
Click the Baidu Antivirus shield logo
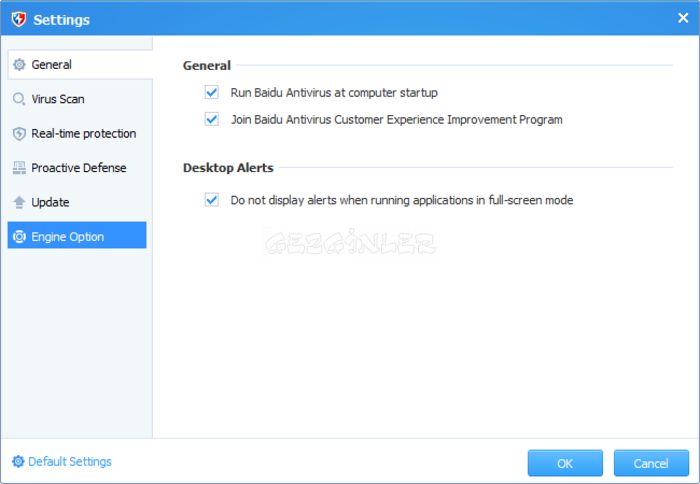point(19,19)
